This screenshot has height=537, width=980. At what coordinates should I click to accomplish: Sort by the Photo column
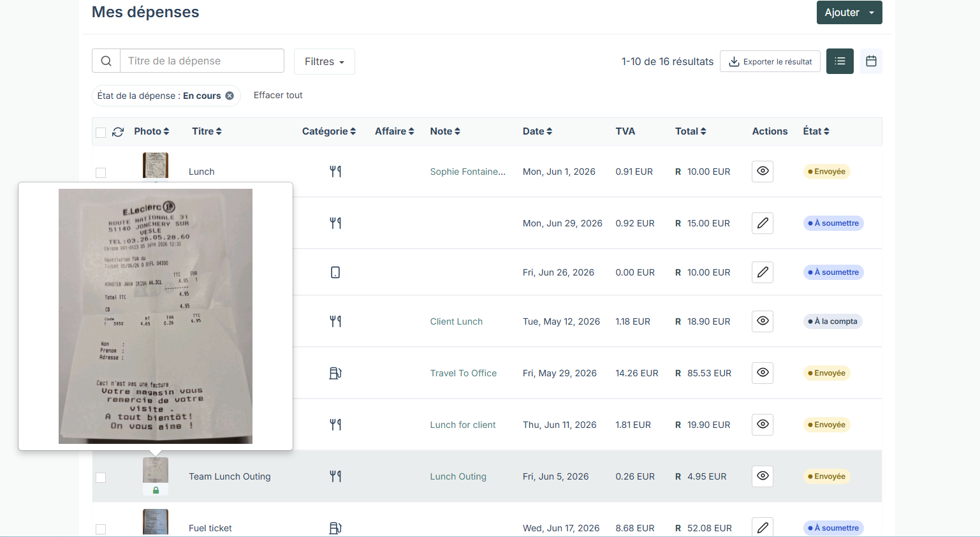coord(152,131)
